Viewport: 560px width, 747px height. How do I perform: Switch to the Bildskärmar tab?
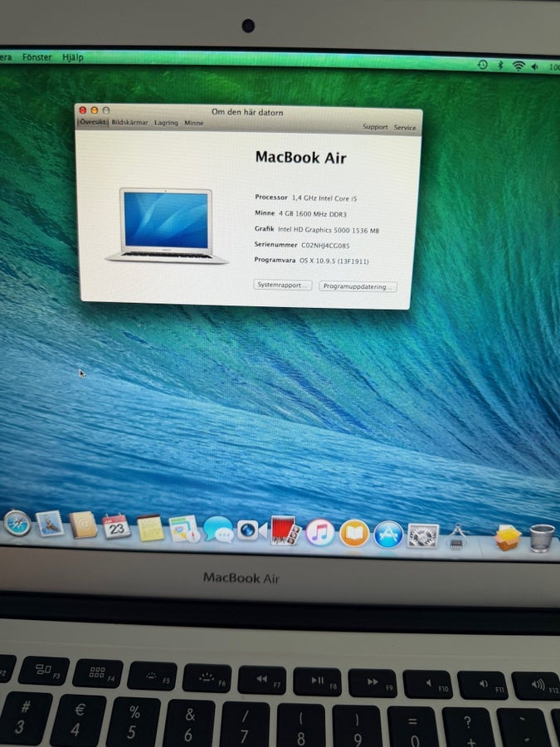(x=129, y=123)
